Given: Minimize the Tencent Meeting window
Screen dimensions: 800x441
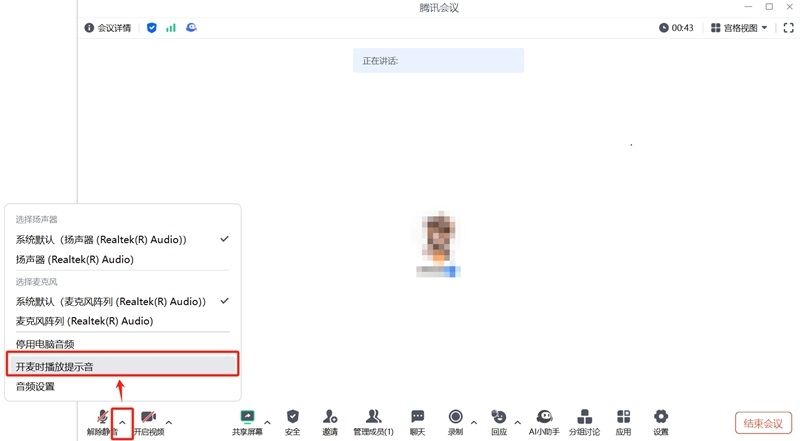Looking at the screenshot, I should tap(748, 7).
